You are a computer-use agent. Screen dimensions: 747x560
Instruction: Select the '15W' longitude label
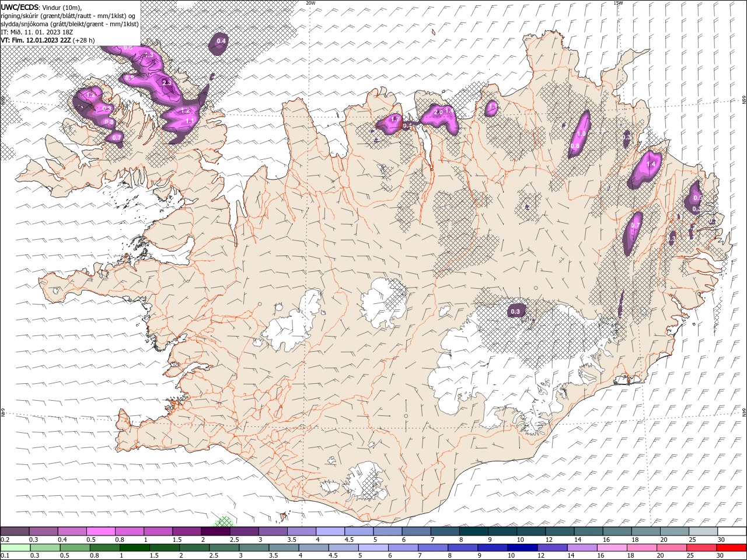(618, 3)
